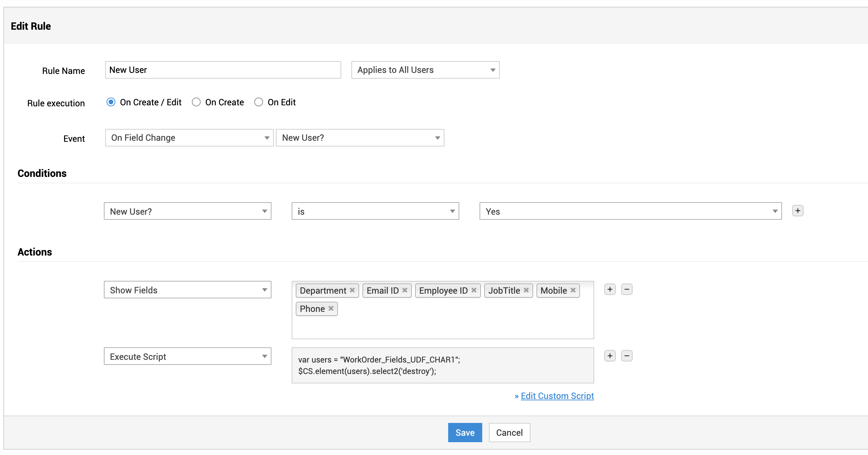Add a new condition with plus icon
The width and height of the screenshot is (868, 455).
point(798,211)
